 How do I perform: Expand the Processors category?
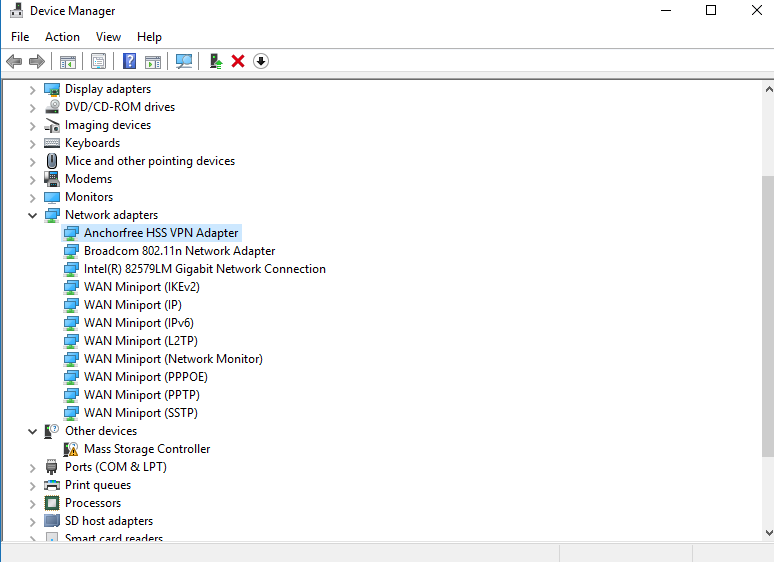point(33,503)
